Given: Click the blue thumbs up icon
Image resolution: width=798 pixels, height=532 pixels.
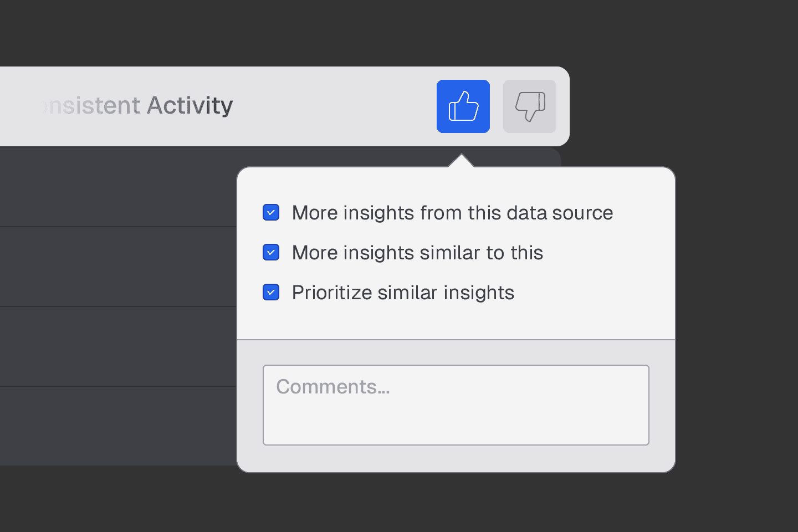Looking at the screenshot, I should click(x=463, y=106).
